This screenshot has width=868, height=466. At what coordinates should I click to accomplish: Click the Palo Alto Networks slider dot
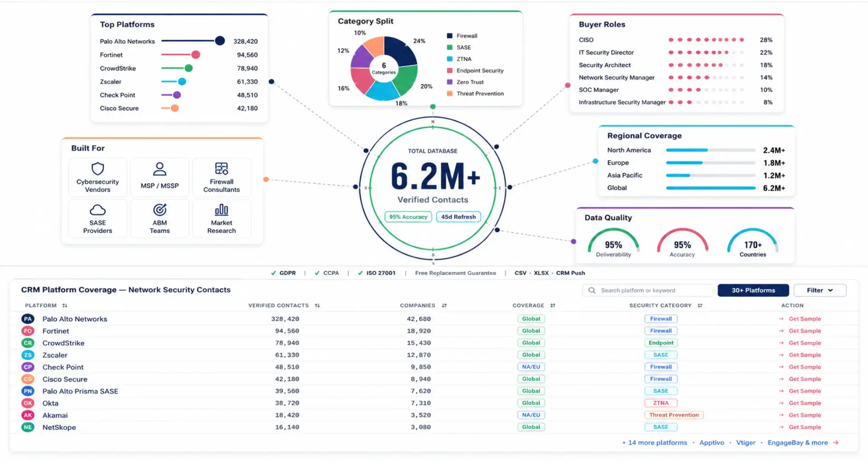220,41
